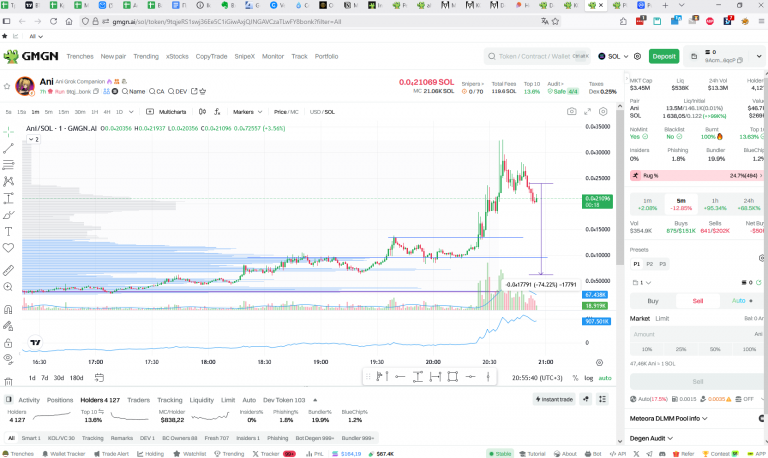Set chart range to 7d
Viewport: 768px width, 458px height.
pyautogui.click(x=45, y=378)
